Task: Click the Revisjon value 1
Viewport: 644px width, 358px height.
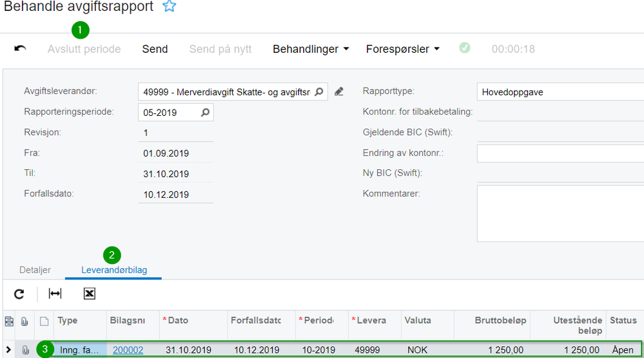Action: pyautogui.click(x=146, y=133)
